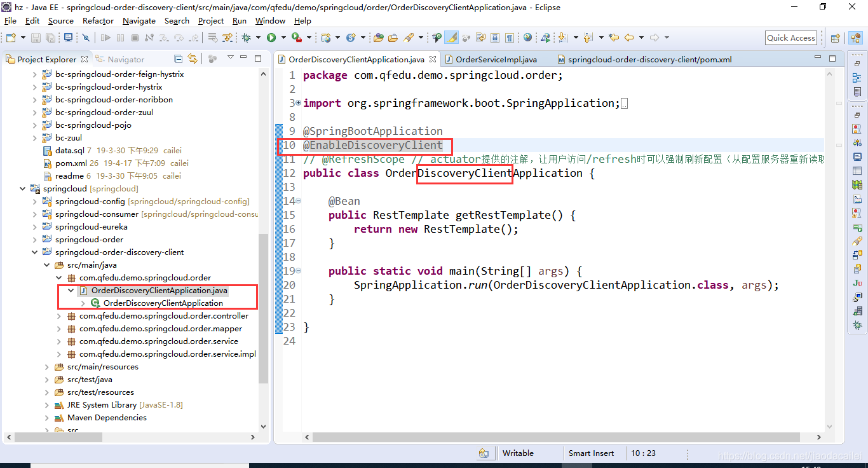Click the Previous Annotation arrow icon
The image size is (868, 468).
pyautogui.click(x=588, y=38)
